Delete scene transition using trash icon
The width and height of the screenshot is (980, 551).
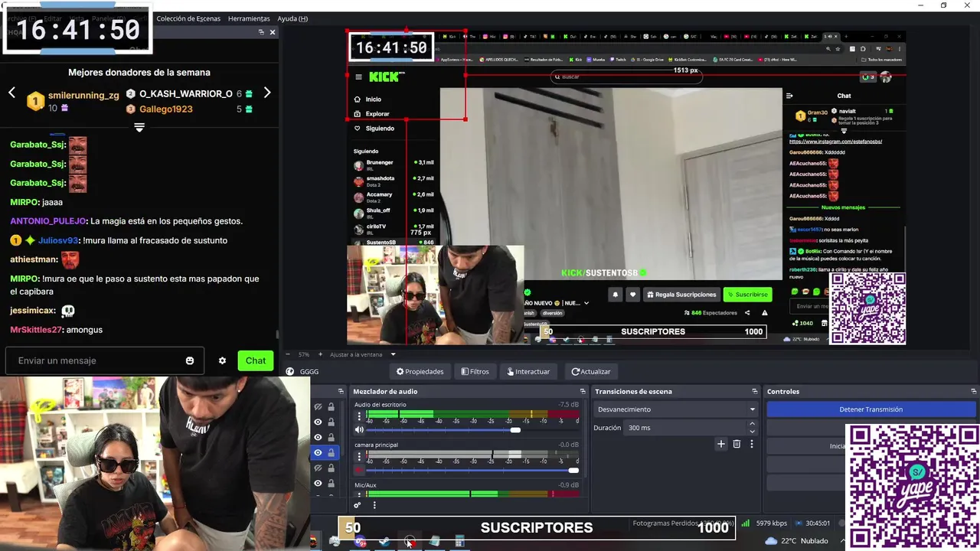click(737, 444)
